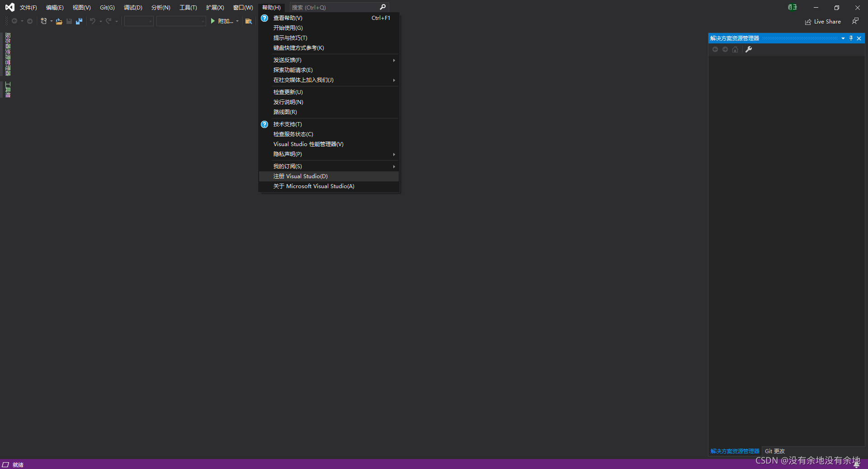The height and width of the screenshot is (469, 868).
Task: Select 提示与技巧(T) menu item
Action: [x=329, y=38]
